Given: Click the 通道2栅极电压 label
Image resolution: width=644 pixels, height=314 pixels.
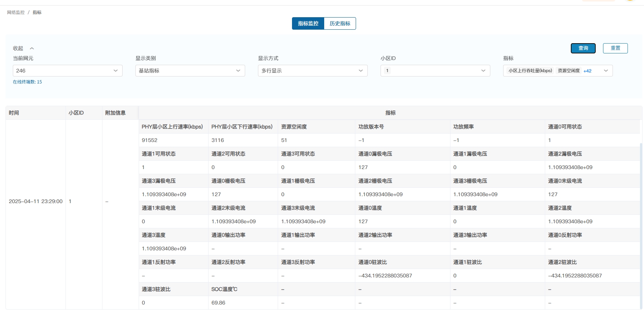Looking at the screenshot, I should pyautogui.click(x=375, y=181).
